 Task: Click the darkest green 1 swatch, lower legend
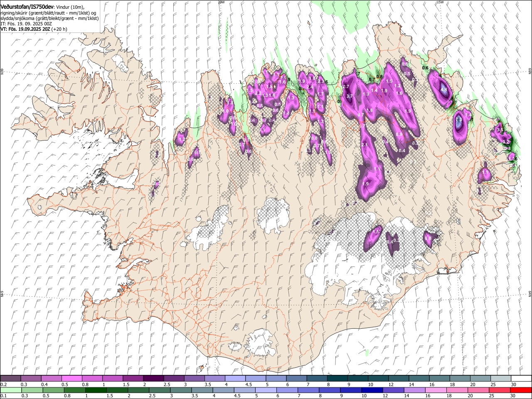pos(96,390)
